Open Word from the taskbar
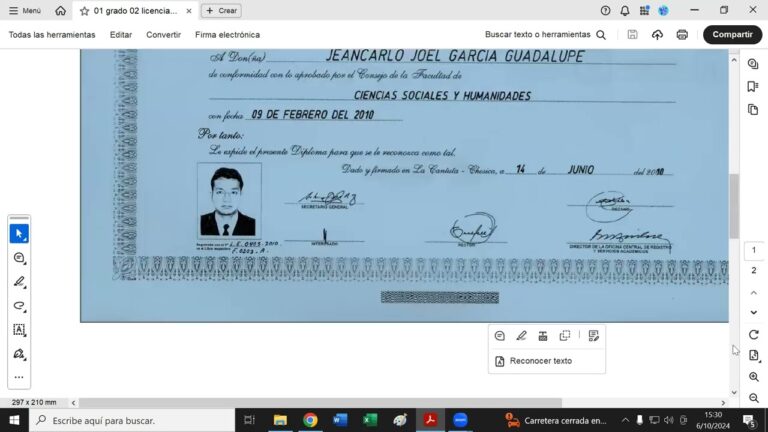Image resolution: width=768 pixels, height=432 pixels. click(x=340, y=420)
